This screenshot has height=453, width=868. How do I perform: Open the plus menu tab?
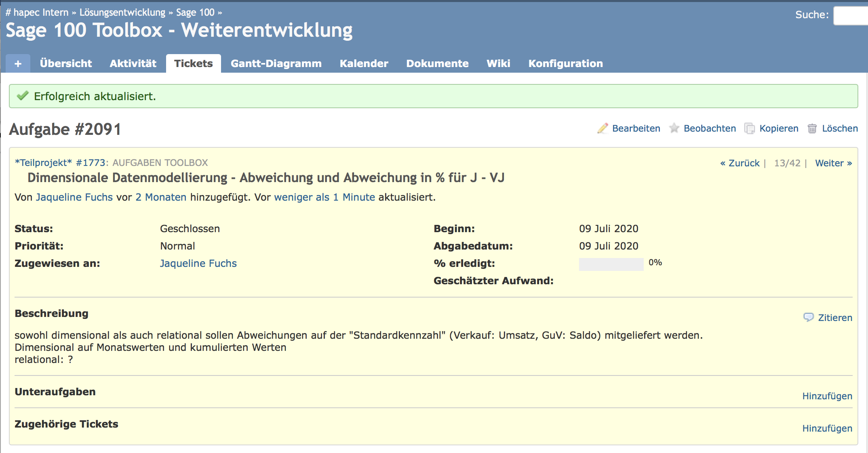18,64
